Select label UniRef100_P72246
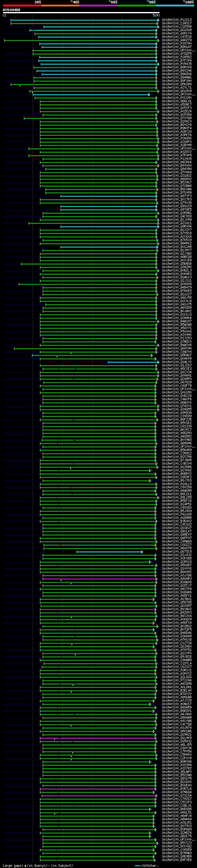Screen dimensions: 197x868 (177, 681)
